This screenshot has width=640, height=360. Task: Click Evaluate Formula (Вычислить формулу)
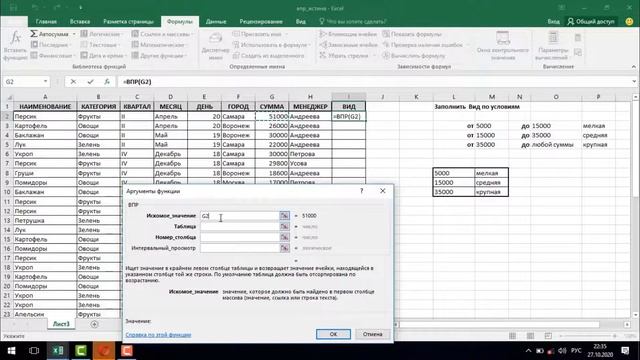413,56
